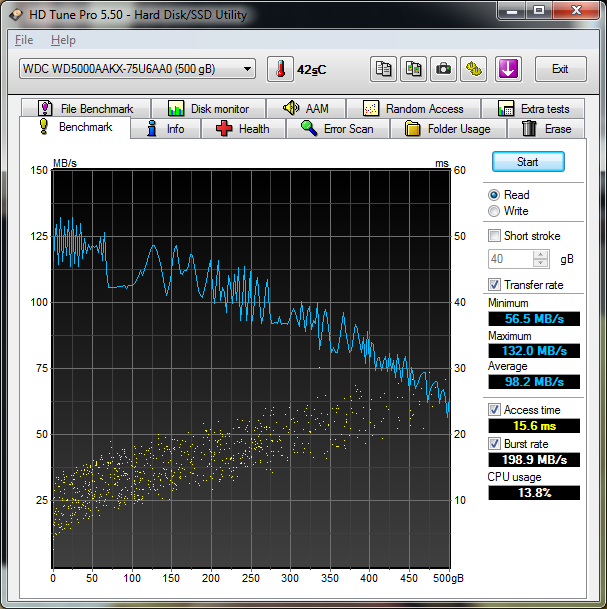Click the copy text to clipboard icon

(382, 69)
